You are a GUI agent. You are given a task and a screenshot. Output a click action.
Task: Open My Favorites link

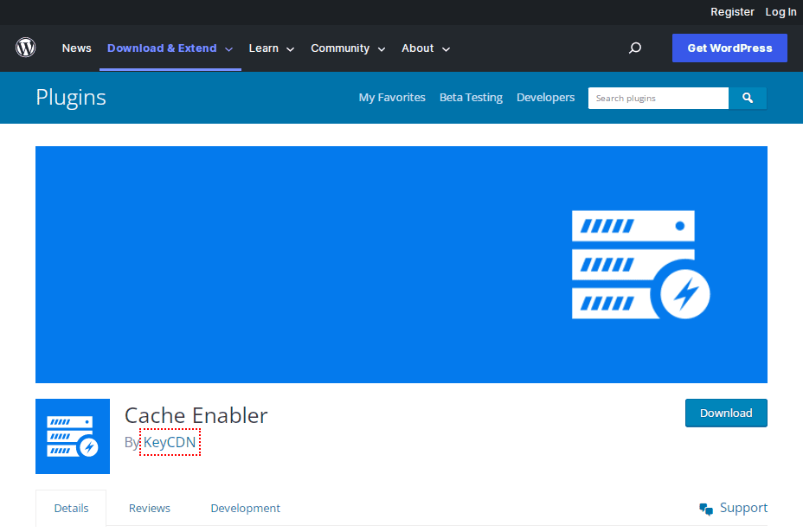[x=392, y=97]
